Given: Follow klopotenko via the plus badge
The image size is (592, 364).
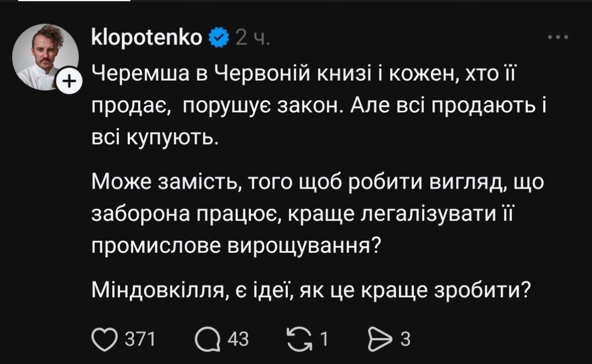Looking at the screenshot, I should click(70, 82).
